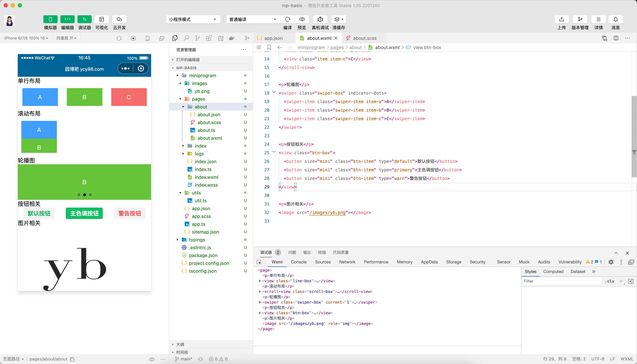The height and width of the screenshot is (364, 637).
Task: Open the 普通编译 compile mode dropdown
Action: click(x=253, y=19)
